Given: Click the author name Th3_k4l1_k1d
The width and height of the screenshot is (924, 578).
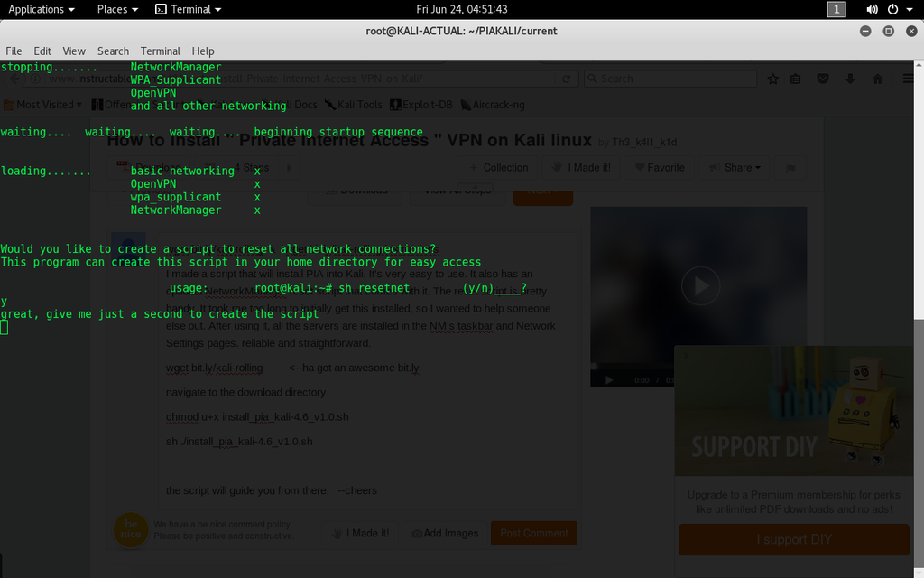Looking at the screenshot, I should click(x=644, y=142).
